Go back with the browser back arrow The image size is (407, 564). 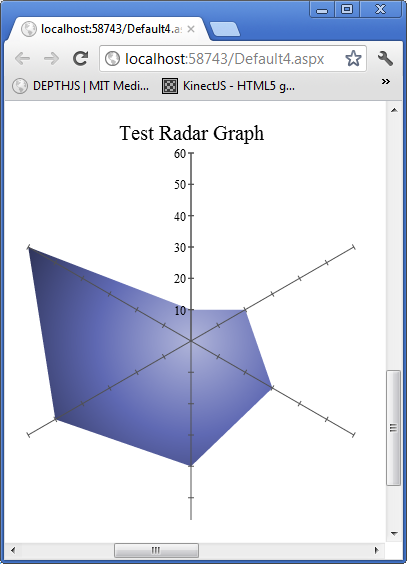22,59
